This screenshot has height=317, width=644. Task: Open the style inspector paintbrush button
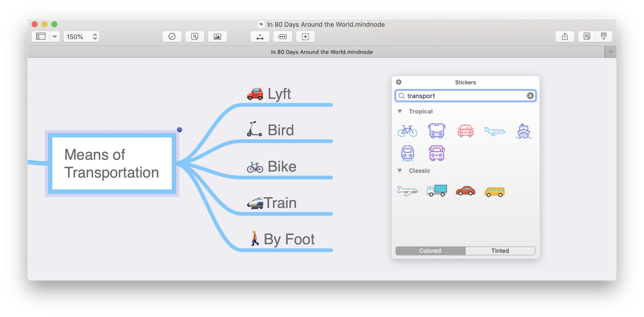coord(604,37)
